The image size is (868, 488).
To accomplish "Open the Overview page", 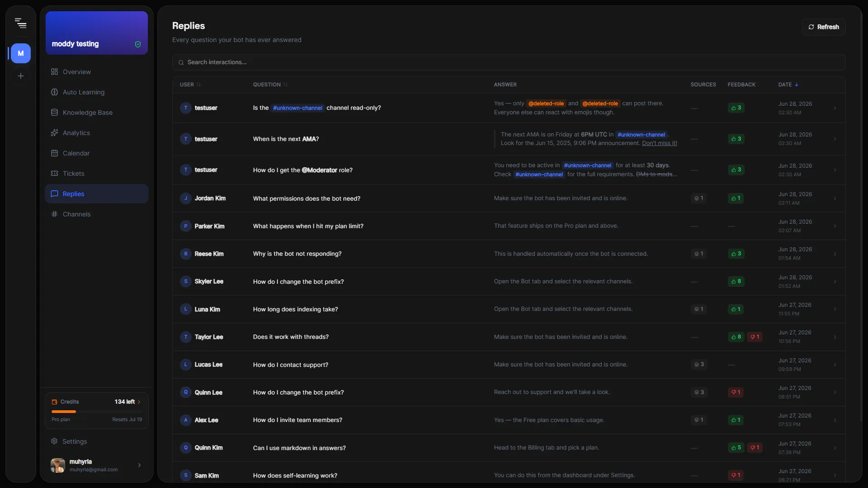I will 97,72.
